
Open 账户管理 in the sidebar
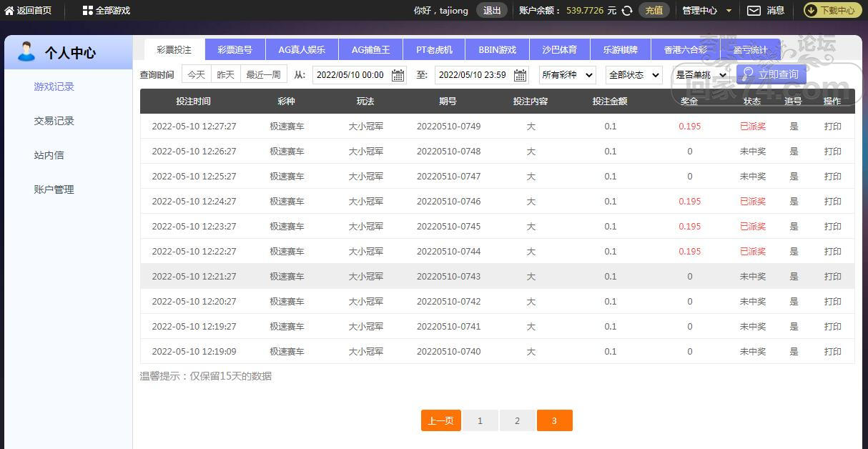[54, 189]
